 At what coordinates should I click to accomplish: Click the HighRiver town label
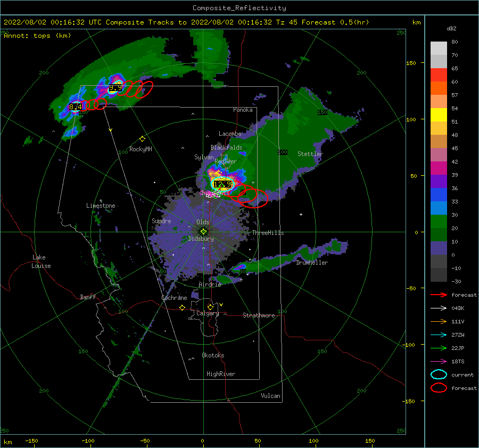pos(221,374)
